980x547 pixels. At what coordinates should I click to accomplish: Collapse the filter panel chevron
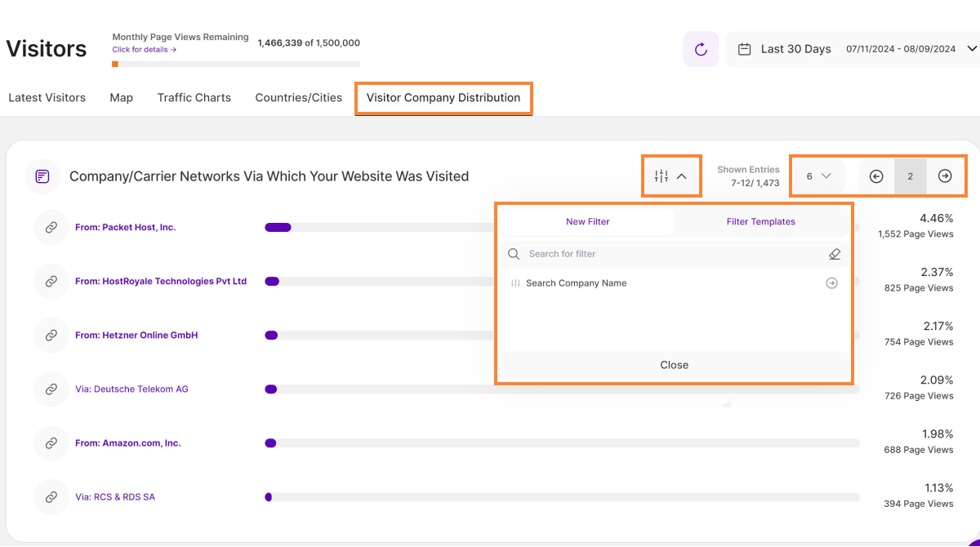682,176
